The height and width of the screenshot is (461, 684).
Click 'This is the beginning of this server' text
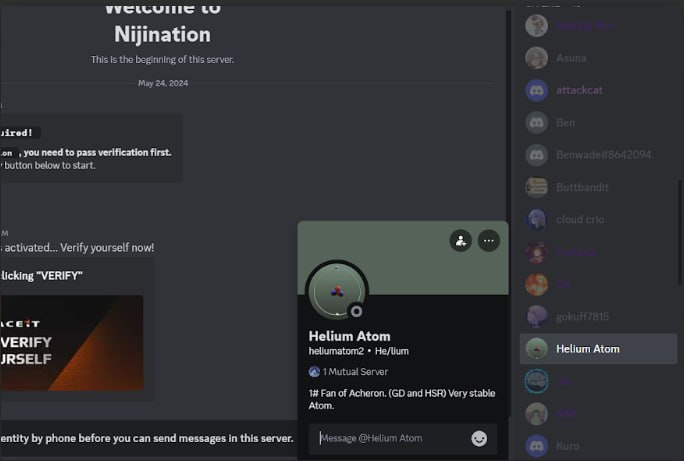click(162, 59)
